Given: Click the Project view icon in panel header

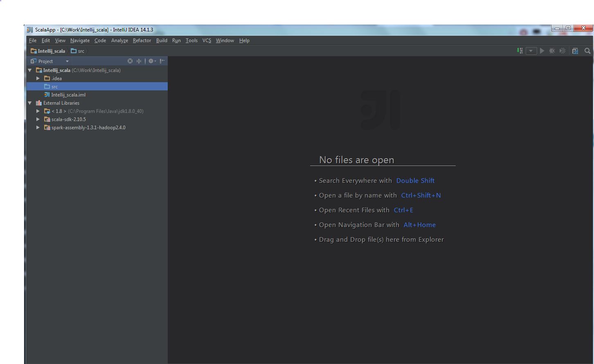Looking at the screenshot, I should [34, 61].
